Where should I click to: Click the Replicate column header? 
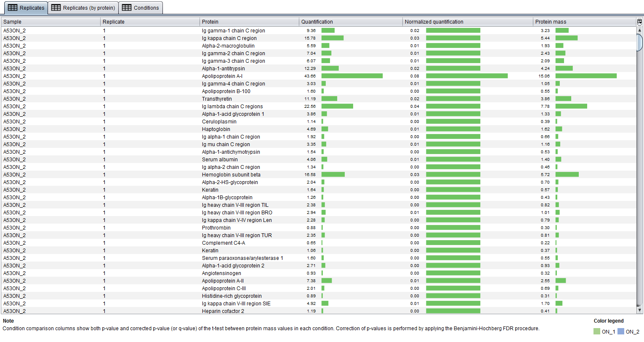tap(150, 22)
